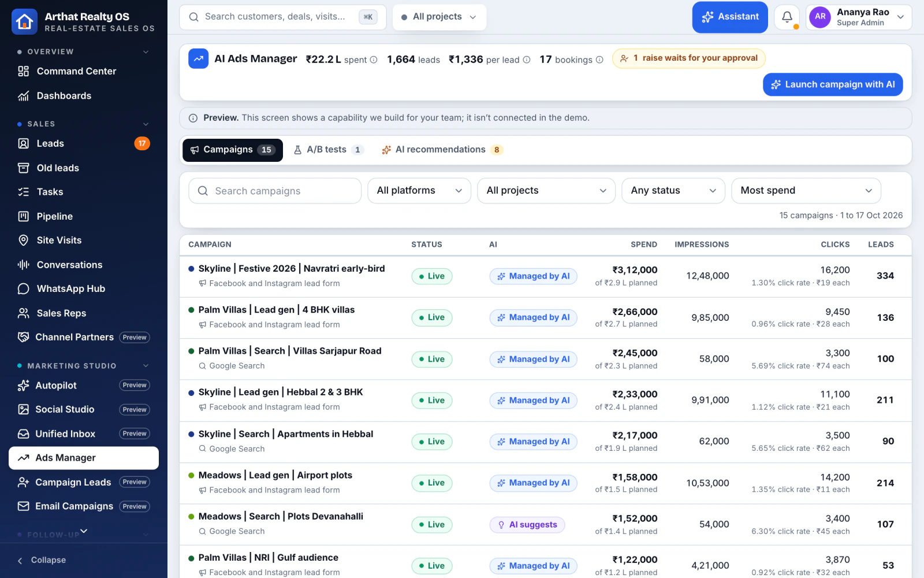
Task: Collapse the sidebar
Action: (42, 561)
